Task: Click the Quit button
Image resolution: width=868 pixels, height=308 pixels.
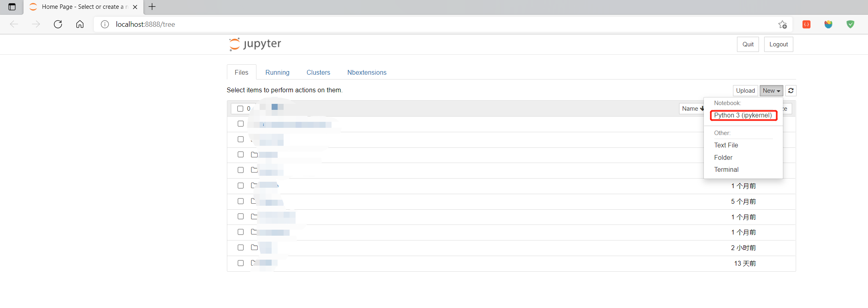Action: [x=748, y=44]
